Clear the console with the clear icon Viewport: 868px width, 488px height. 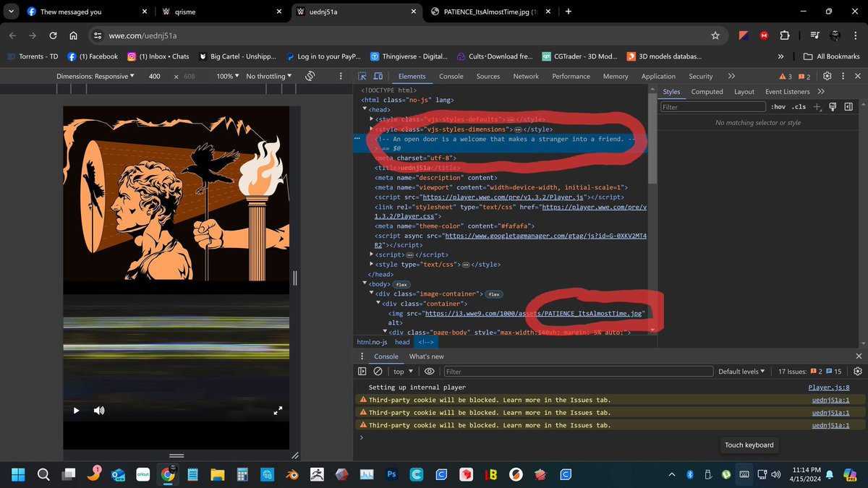click(378, 372)
